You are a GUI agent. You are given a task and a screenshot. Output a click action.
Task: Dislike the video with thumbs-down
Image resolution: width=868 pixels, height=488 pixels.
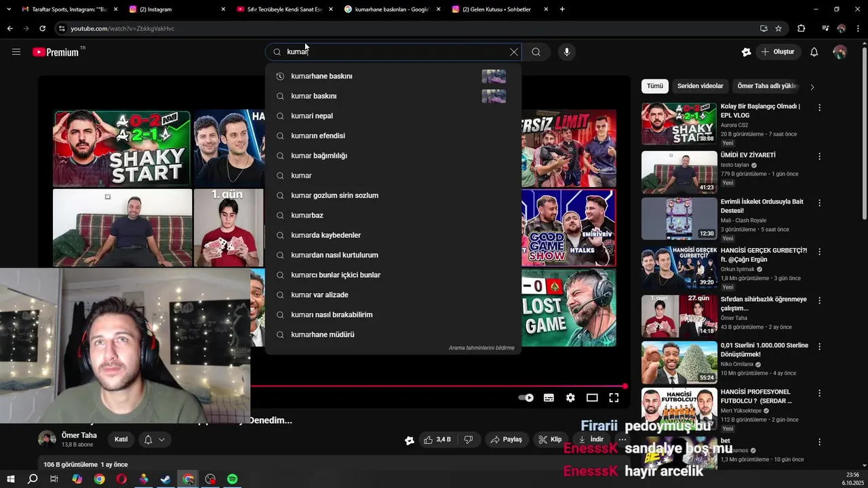click(468, 440)
